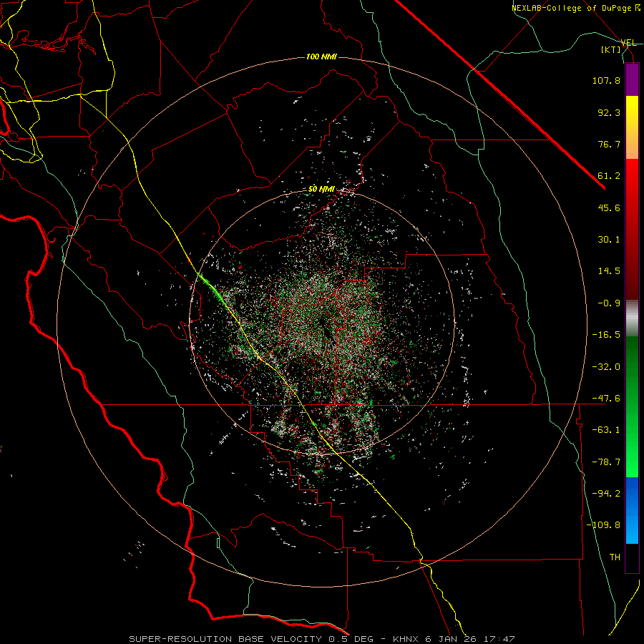Screen dimensions: 644x644
Task: Click the yellow-orange segment of the color bar
Action: click(x=632, y=127)
